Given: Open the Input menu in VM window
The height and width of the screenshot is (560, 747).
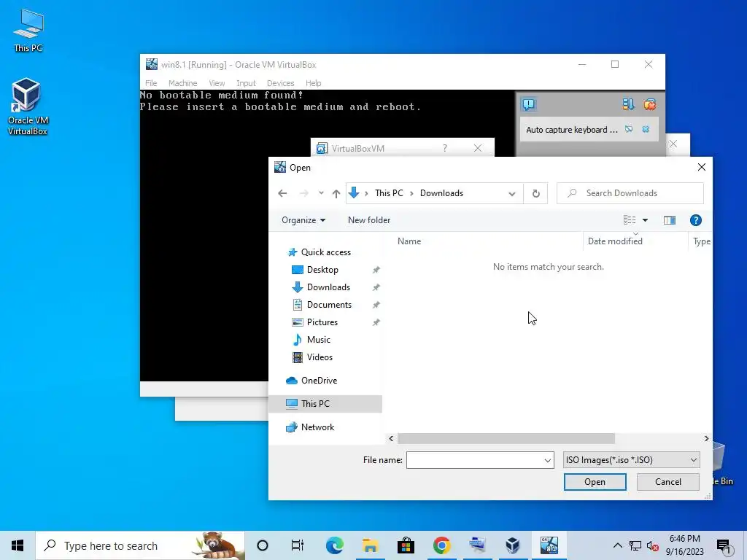Looking at the screenshot, I should pos(247,83).
